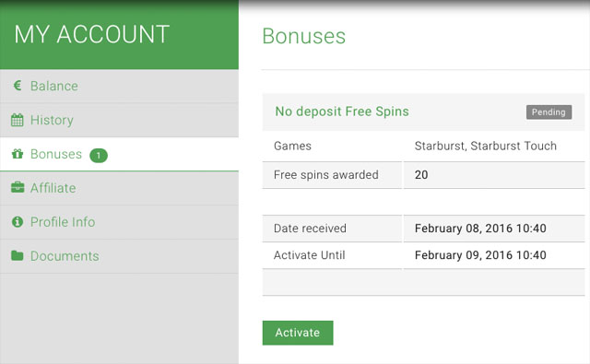Click the calendar icon beside History
This screenshot has width=590, height=364.
(17, 120)
